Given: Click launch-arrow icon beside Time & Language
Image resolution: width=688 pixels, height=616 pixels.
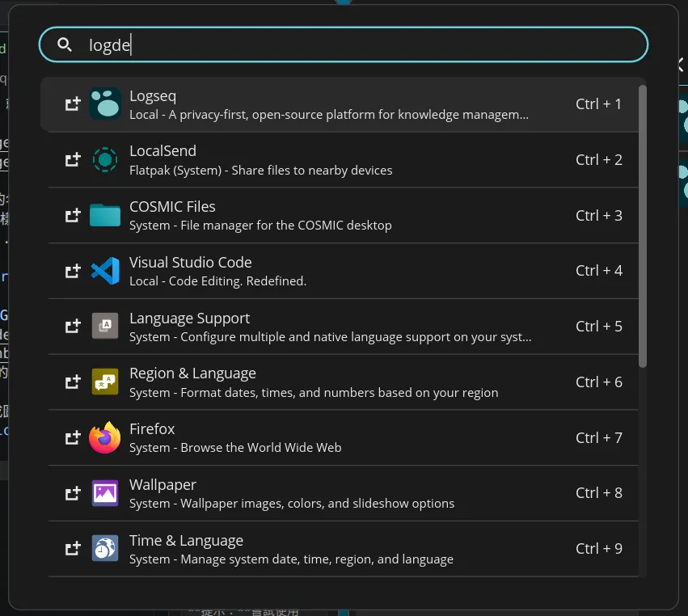Looking at the screenshot, I should tap(73, 548).
